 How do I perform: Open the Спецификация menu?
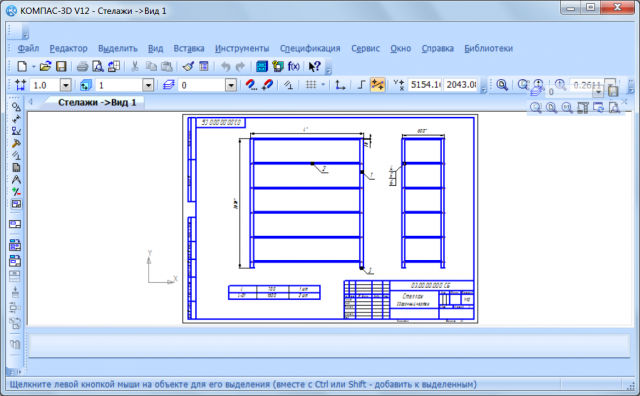tap(310, 48)
